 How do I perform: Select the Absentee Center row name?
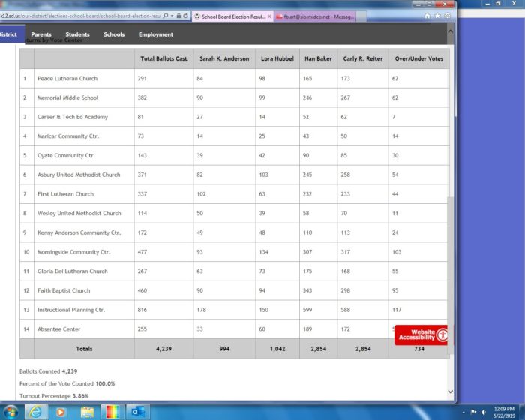pyautogui.click(x=58, y=329)
